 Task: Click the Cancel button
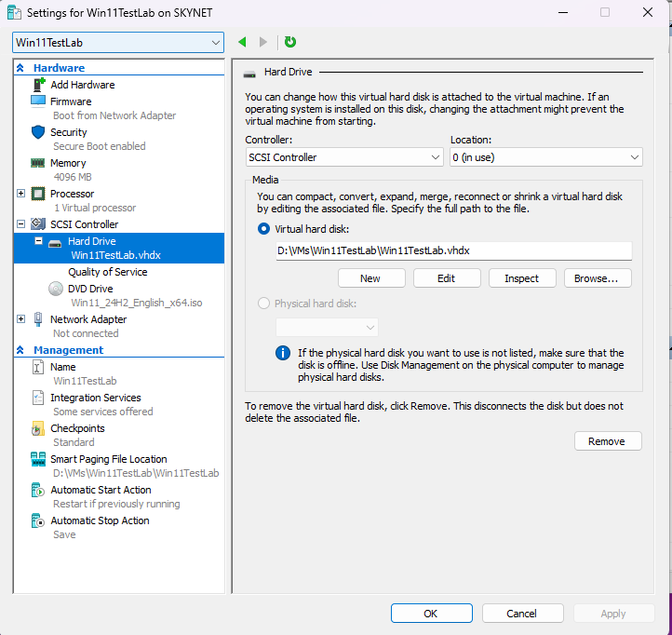pyautogui.click(x=522, y=614)
